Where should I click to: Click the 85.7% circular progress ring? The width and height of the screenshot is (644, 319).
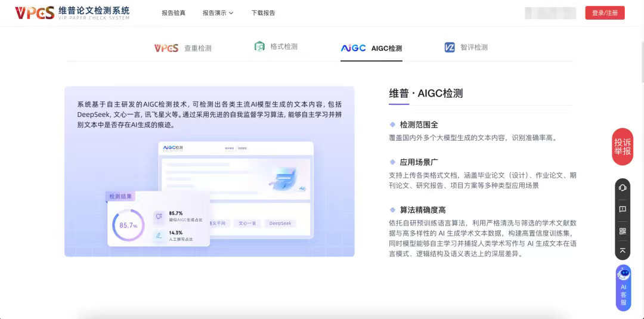tap(128, 225)
